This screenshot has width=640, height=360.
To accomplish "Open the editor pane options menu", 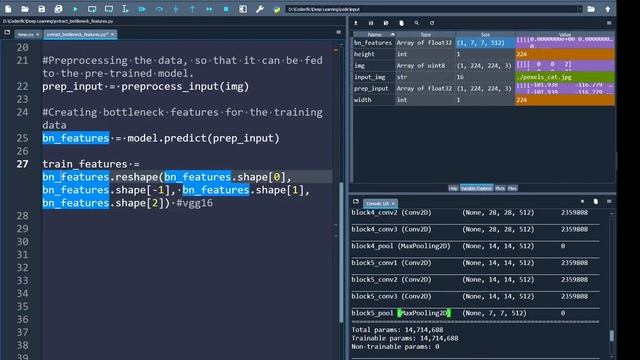I will click(338, 32).
